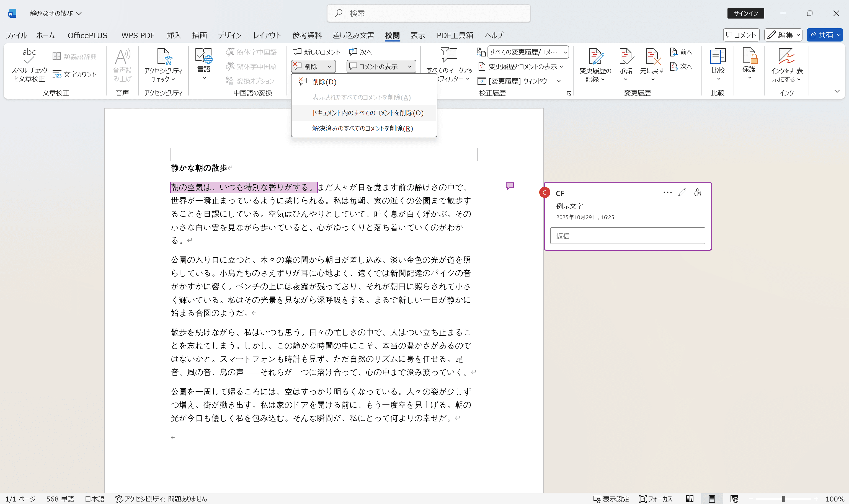
Task: Expand the コメントの表示 dropdown
Action: [x=410, y=66]
